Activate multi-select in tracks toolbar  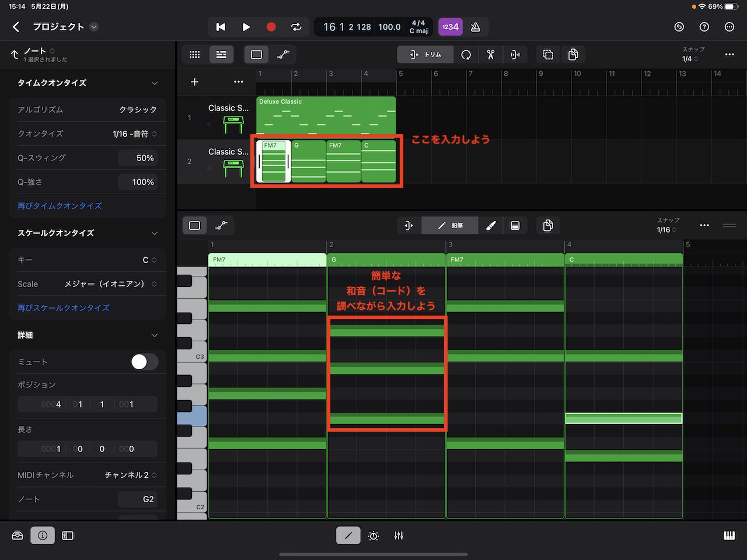[548, 54]
